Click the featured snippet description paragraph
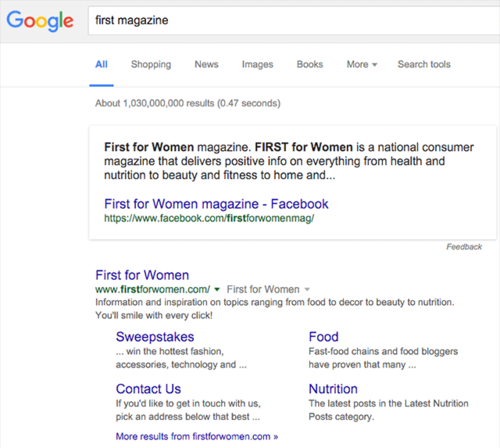This screenshot has width=500, height=448. 289,161
